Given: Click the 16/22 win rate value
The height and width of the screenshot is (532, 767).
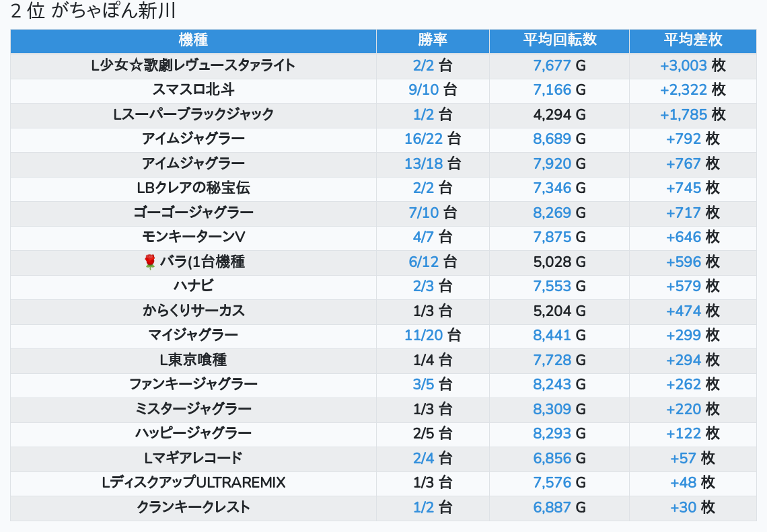Looking at the screenshot, I should pyautogui.click(x=425, y=139).
